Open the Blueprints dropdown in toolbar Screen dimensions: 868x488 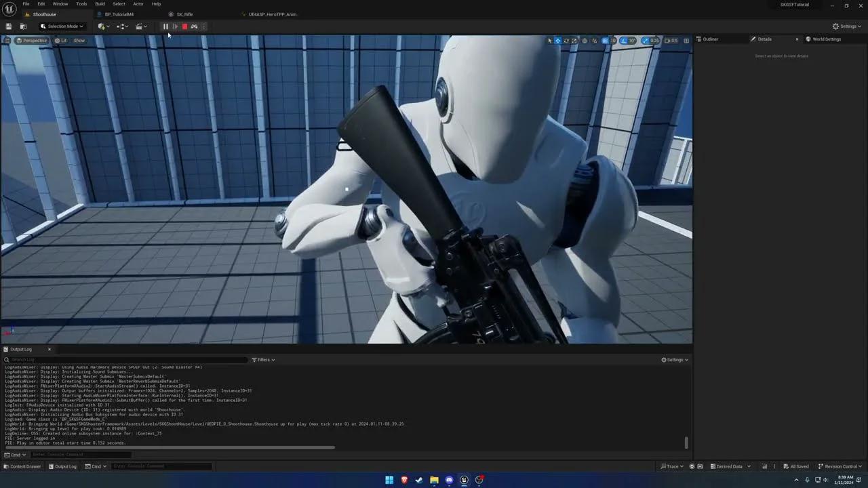pos(123,26)
